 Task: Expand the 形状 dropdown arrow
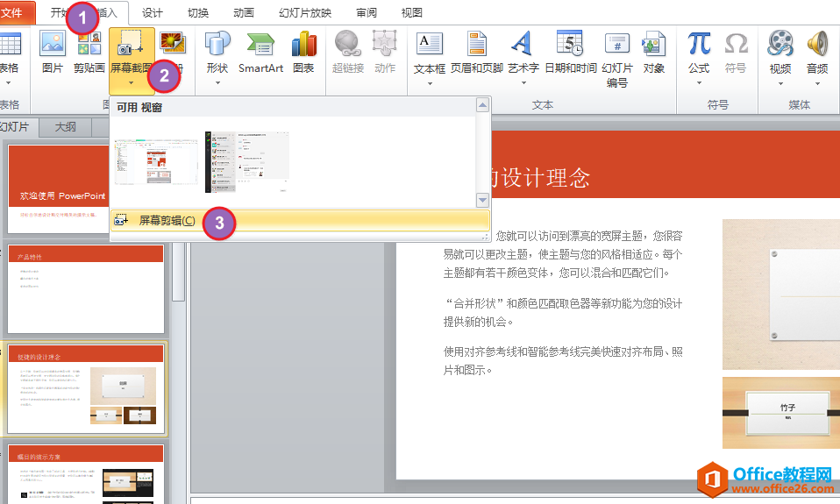pyautogui.click(x=217, y=83)
